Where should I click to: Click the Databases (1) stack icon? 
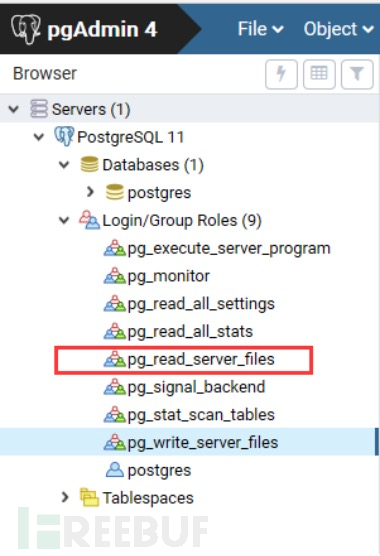click(x=89, y=164)
